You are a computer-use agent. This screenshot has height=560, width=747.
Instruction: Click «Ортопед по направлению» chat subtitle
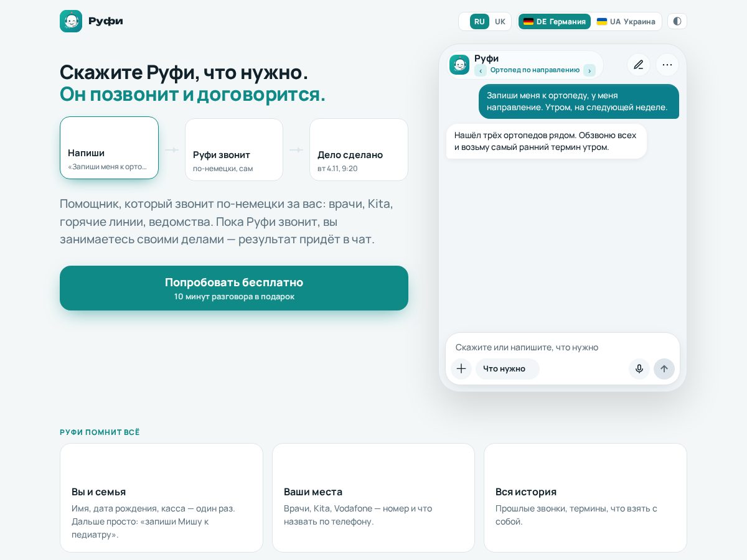[x=535, y=70]
